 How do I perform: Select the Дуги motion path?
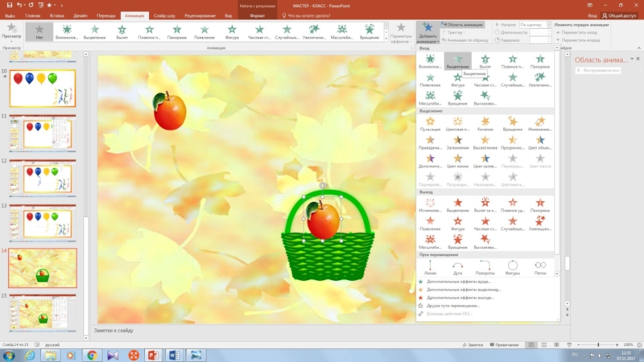(457, 266)
